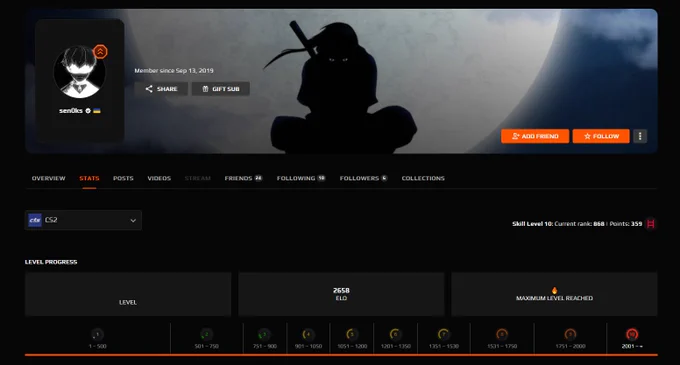Click the level 1 skill icon
The width and height of the screenshot is (680, 365).
point(98,334)
